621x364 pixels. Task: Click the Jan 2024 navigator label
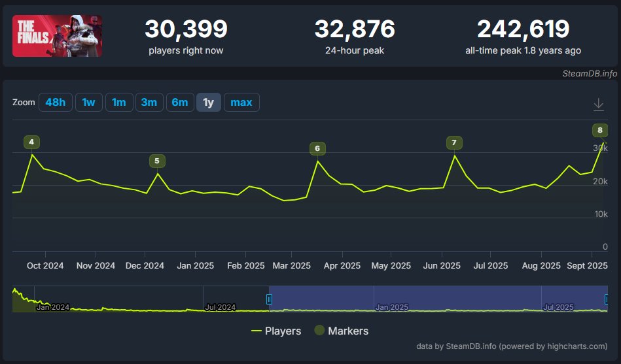(52, 307)
